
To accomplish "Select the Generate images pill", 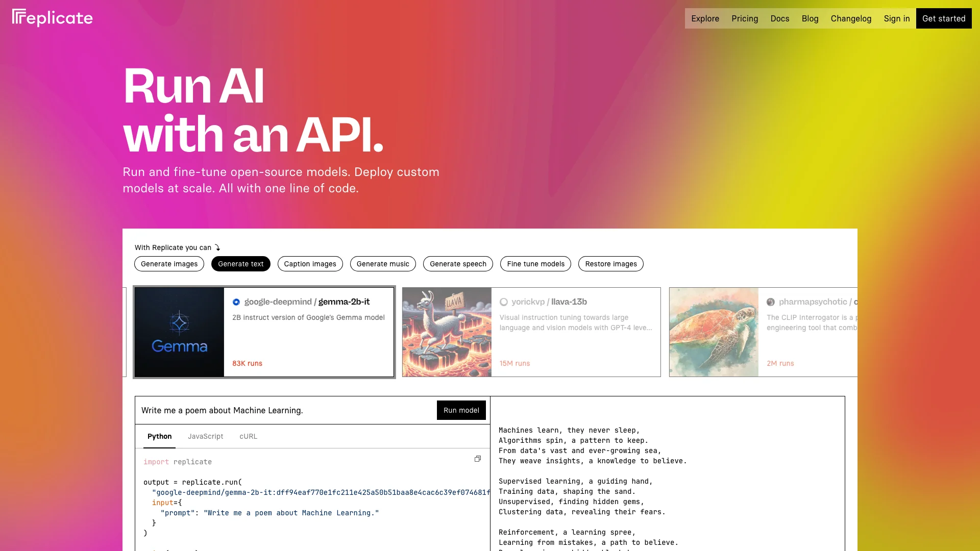I will pos(169,264).
